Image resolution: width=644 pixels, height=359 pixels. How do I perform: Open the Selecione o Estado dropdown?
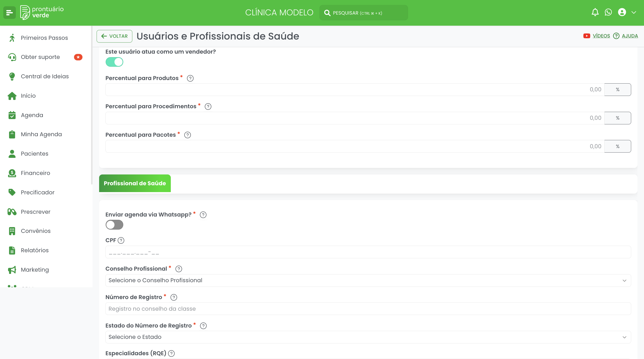coord(368,337)
